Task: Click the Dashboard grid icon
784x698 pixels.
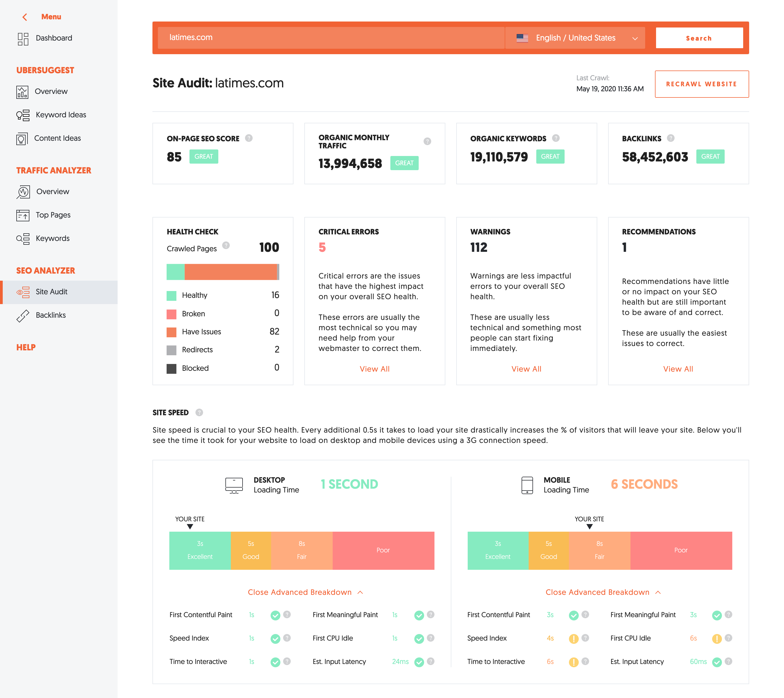Action: pyautogui.click(x=23, y=38)
